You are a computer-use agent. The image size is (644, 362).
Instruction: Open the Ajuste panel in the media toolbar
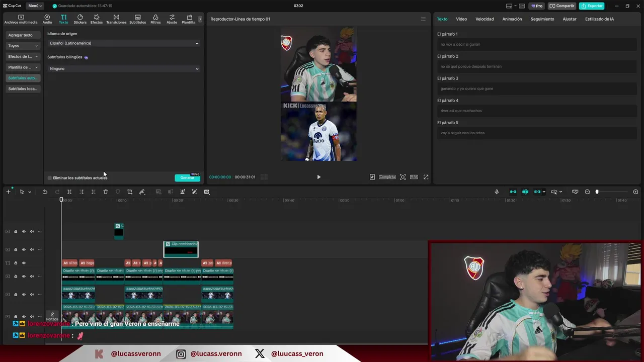coord(172,19)
